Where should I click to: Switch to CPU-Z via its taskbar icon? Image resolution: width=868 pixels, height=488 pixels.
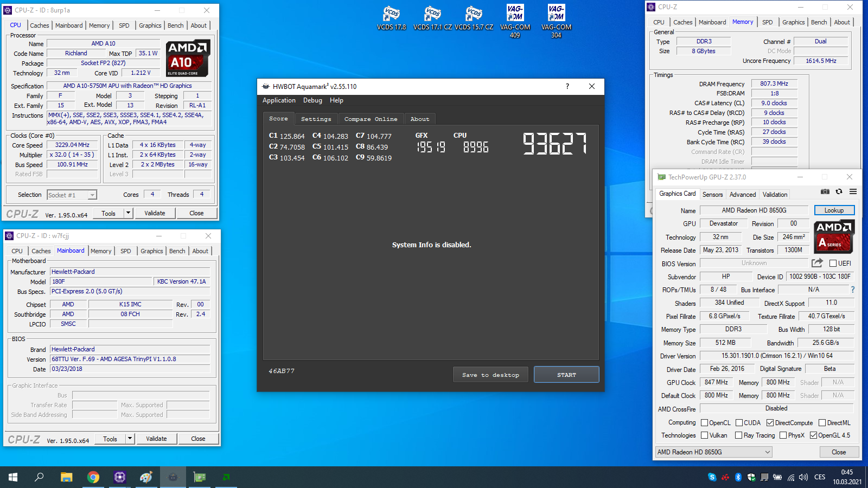click(x=120, y=477)
